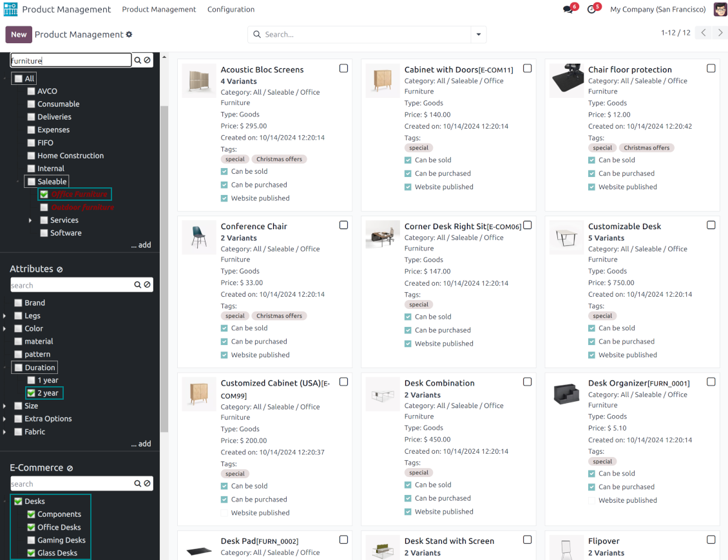Expand the Color attribute tree node

pos(5,329)
